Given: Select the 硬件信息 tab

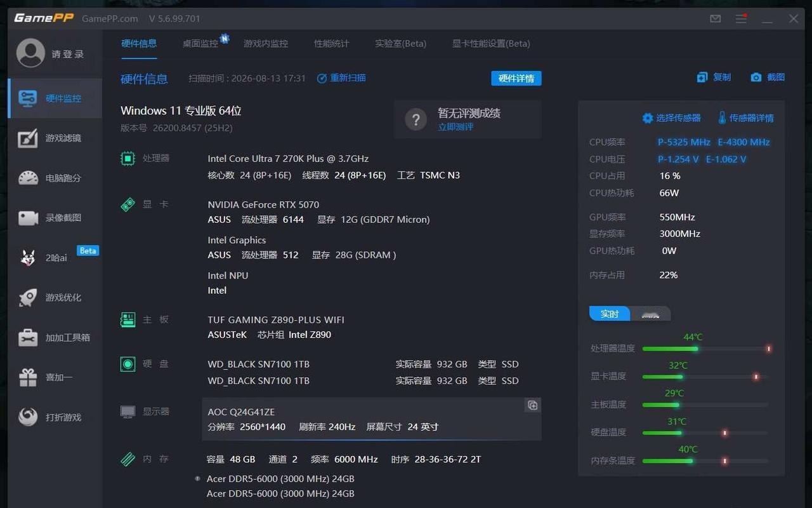Looking at the screenshot, I should click(x=139, y=44).
